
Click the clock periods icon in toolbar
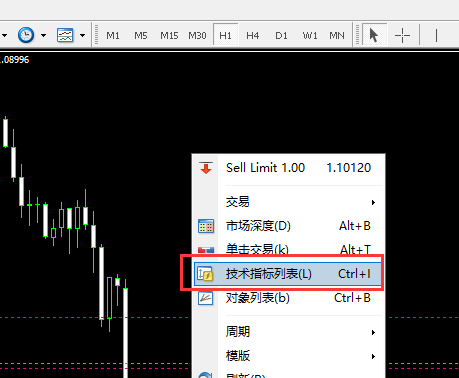pos(26,35)
